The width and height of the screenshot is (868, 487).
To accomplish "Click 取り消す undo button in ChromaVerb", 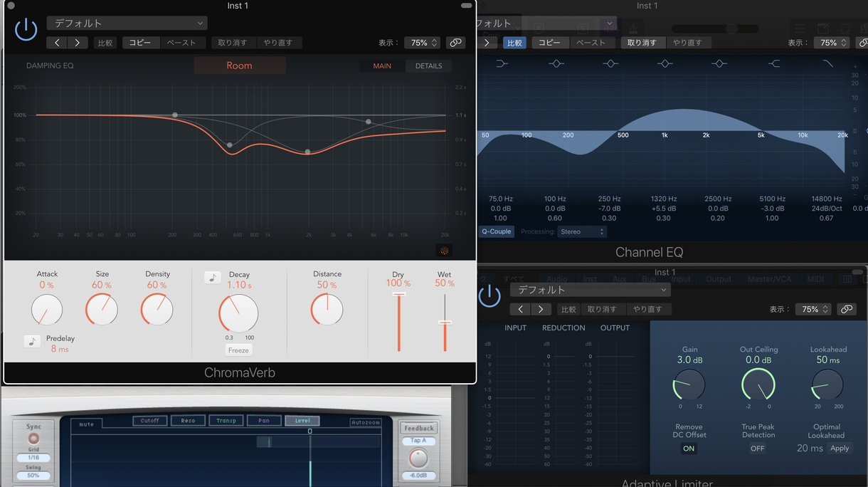I will point(233,43).
